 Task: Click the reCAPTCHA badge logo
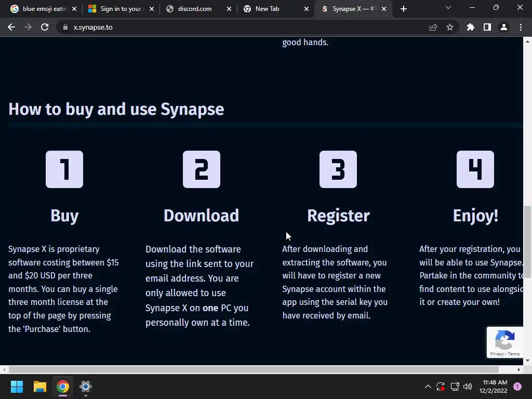(x=505, y=340)
